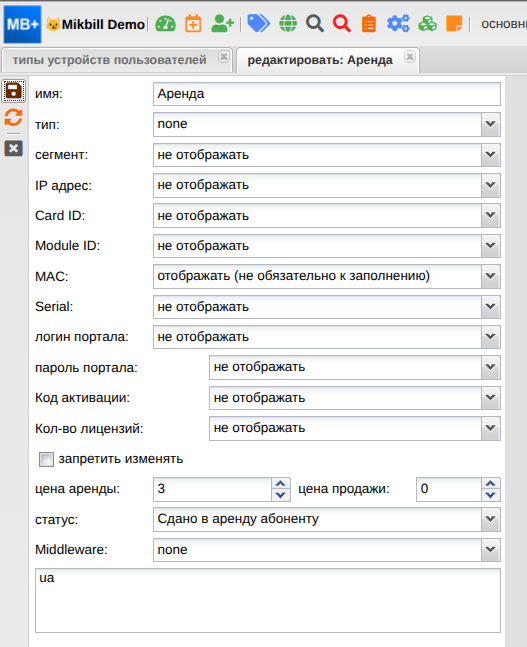Click the 'Mikbill Demo' title text
This screenshot has height=647, width=527.
[x=103, y=24]
